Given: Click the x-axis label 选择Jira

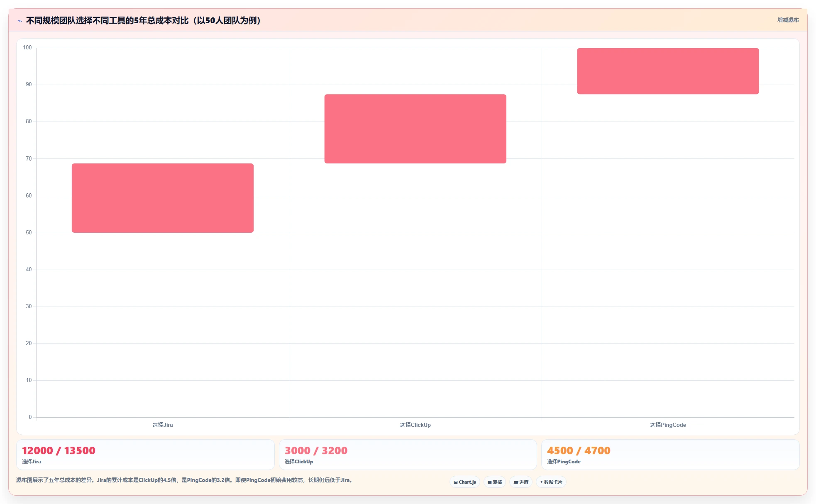Looking at the screenshot, I should (x=163, y=425).
